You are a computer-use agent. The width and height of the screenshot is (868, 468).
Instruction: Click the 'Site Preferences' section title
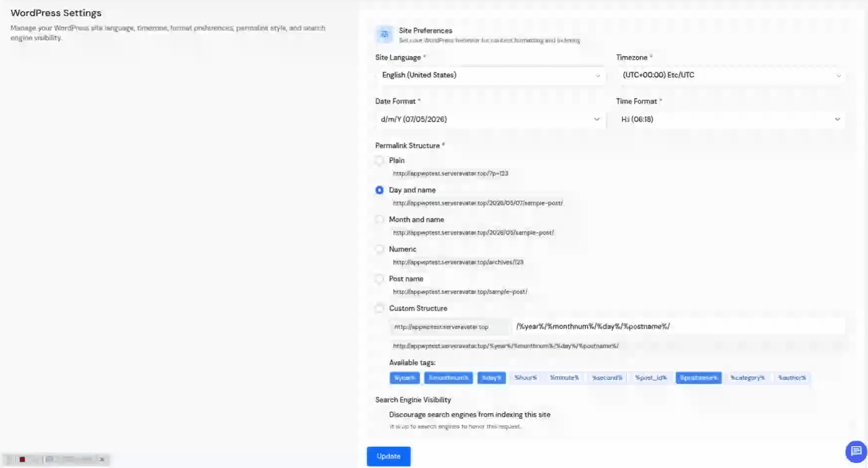point(426,31)
